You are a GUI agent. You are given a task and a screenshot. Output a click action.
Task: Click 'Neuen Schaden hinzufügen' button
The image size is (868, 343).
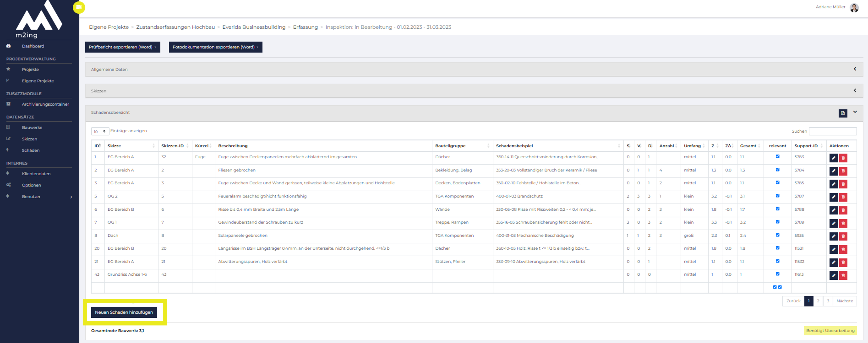(124, 312)
